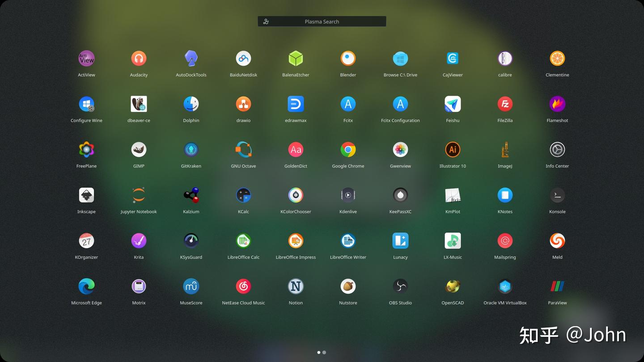Open LibreOffice Impress
The image size is (644, 362).
click(x=296, y=241)
